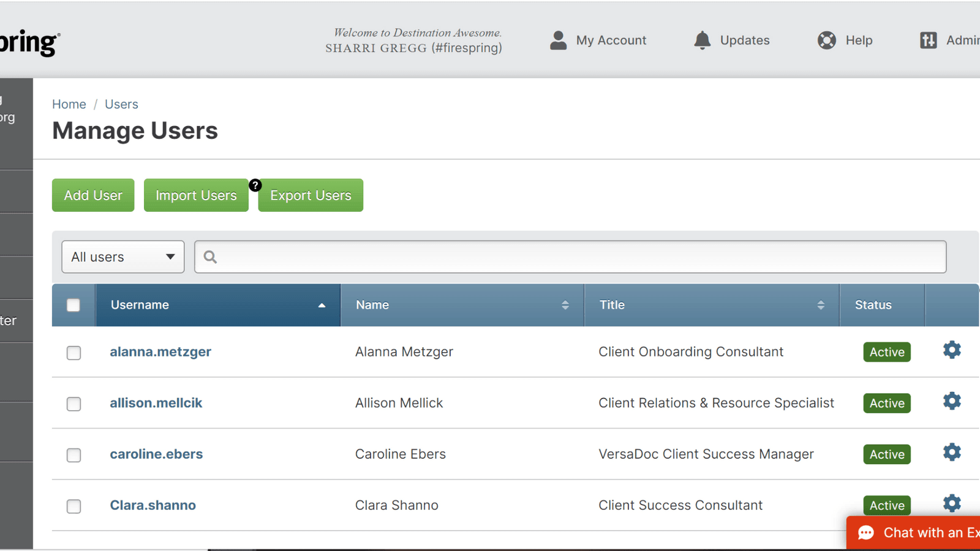Click the Import Users help question mark
The width and height of the screenshot is (980, 551).
pos(255,186)
